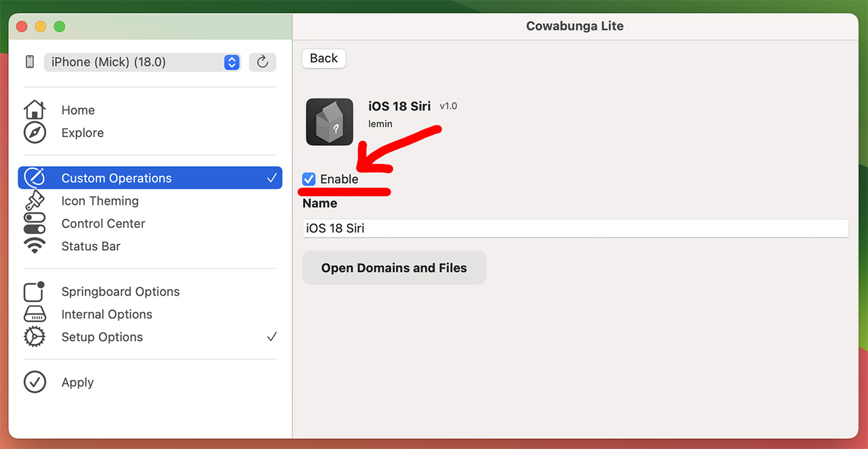Click the Status Bar wifi icon
This screenshot has width=868, height=449.
(35, 246)
